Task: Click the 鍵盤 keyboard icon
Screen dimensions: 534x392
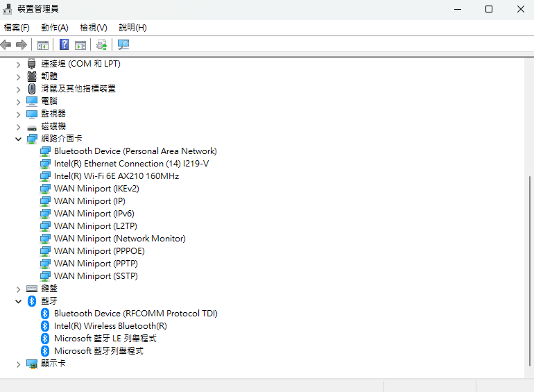Action: (x=32, y=289)
